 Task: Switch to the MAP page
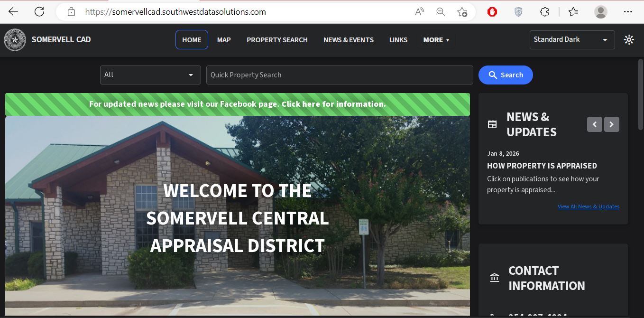(x=224, y=40)
